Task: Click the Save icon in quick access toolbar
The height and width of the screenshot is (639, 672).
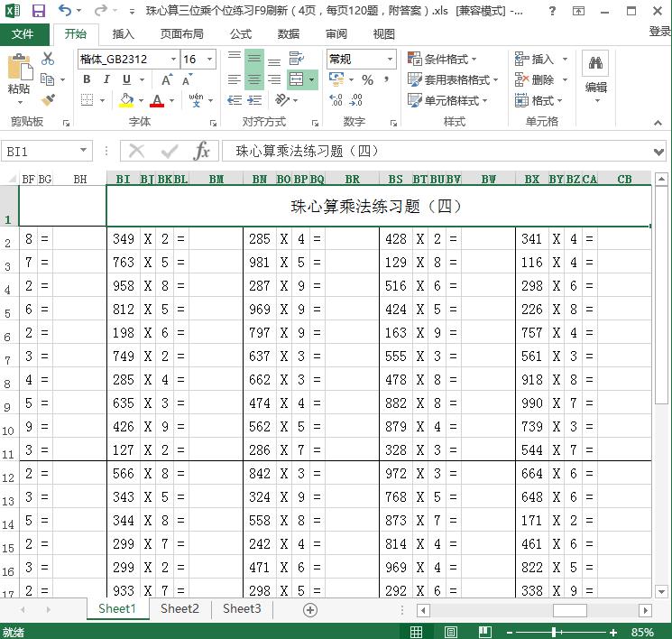Action: click(39, 11)
